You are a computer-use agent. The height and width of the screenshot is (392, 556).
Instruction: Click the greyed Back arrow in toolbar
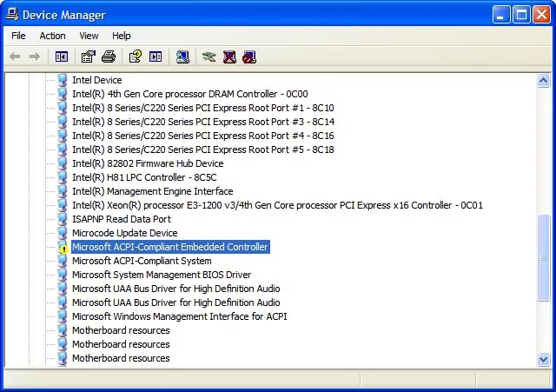[15, 56]
